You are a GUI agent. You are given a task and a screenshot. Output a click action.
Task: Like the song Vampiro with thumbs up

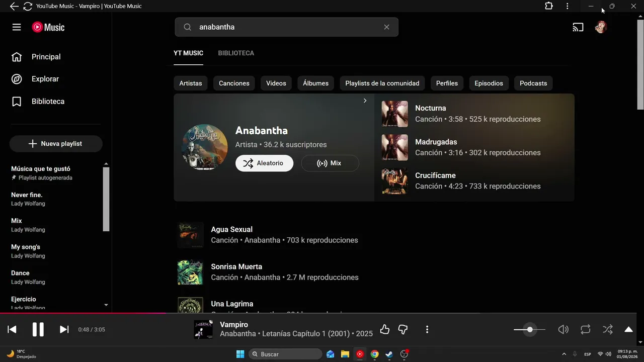(385, 329)
